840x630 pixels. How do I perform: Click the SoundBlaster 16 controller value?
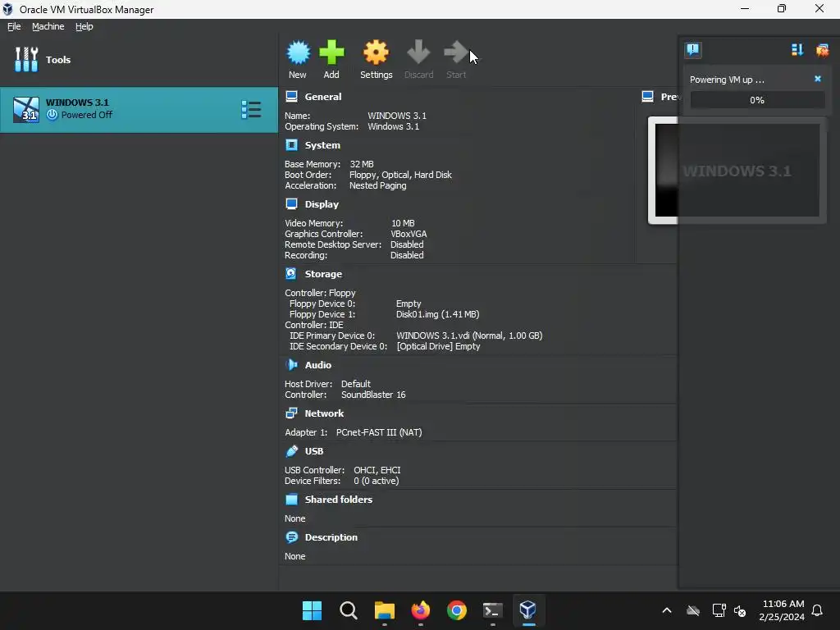tap(373, 395)
